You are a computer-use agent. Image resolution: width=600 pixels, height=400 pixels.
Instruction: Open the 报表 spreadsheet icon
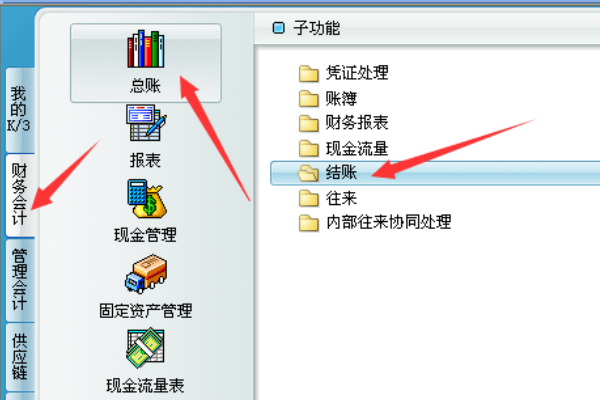pyautogui.click(x=146, y=122)
